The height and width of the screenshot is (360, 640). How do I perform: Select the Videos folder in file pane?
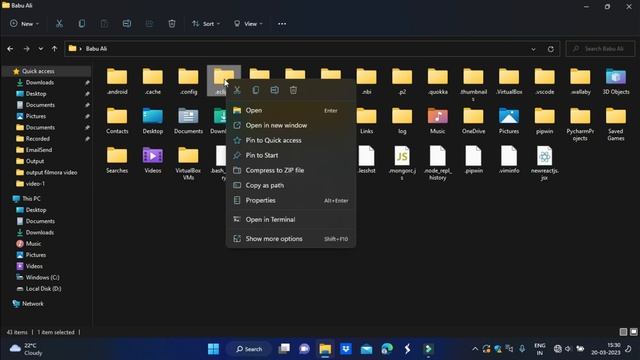tap(153, 160)
